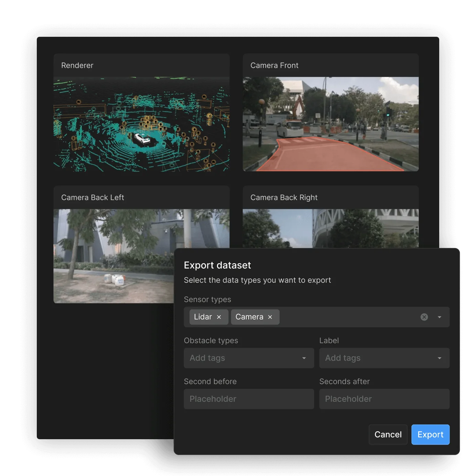Click the Label dropdown chevron
This screenshot has width=476, height=476.
440,358
